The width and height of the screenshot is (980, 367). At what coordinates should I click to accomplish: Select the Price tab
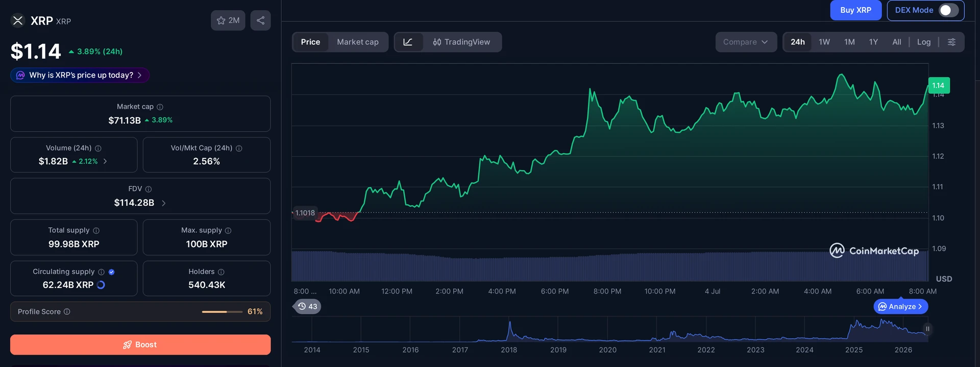pyautogui.click(x=310, y=42)
